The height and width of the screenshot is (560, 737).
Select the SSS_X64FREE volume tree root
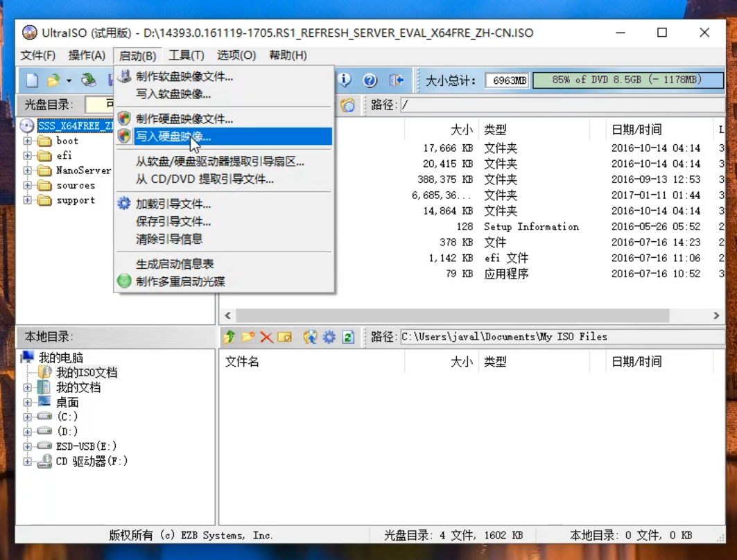75,125
